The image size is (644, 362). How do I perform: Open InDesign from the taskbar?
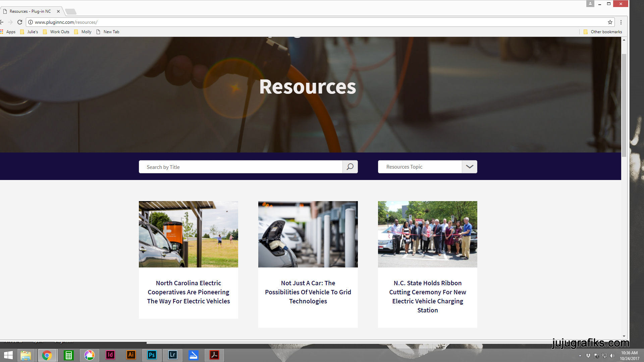[x=110, y=355]
